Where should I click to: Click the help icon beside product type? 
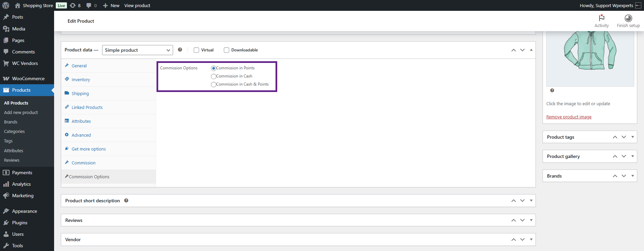tap(180, 50)
